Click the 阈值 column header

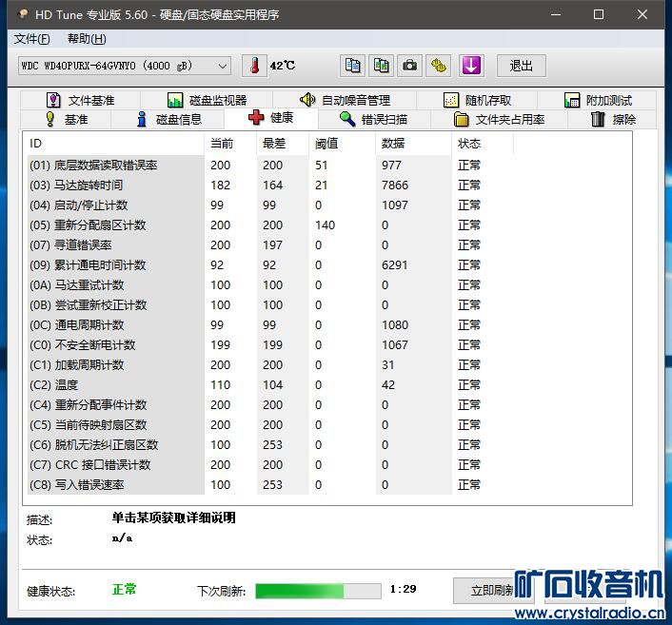pyautogui.click(x=343, y=144)
